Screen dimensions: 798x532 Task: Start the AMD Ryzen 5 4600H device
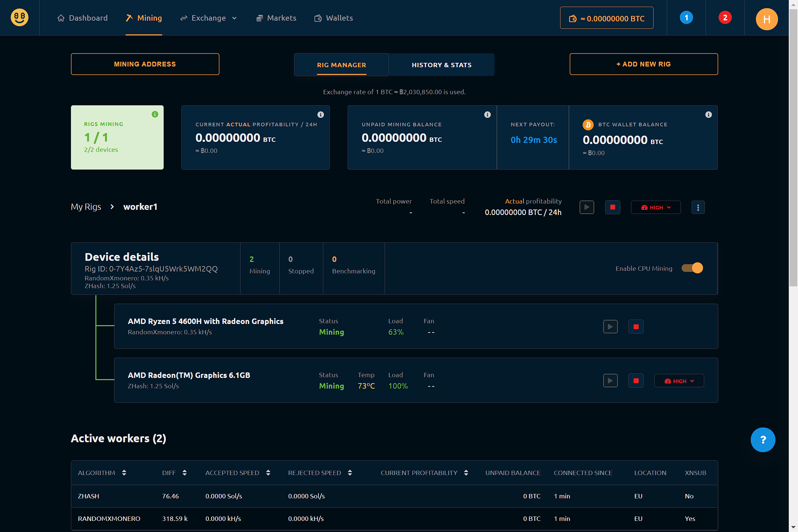610,327
